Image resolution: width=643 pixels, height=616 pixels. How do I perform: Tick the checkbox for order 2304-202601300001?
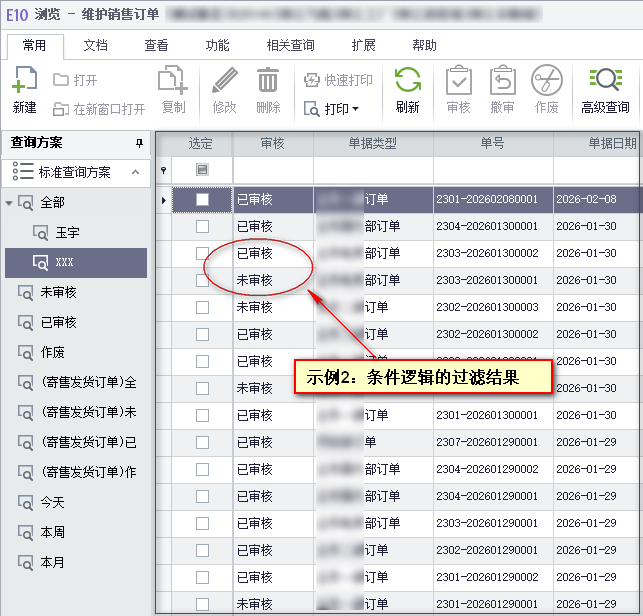(x=202, y=227)
